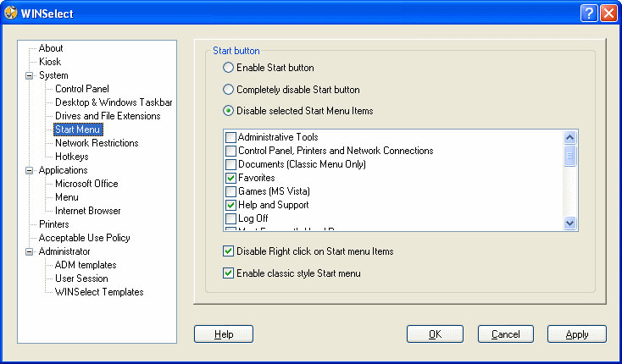Select Disable selected Start Menu Items
Viewport: 622px width, 364px height.
(x=228, y=111)
